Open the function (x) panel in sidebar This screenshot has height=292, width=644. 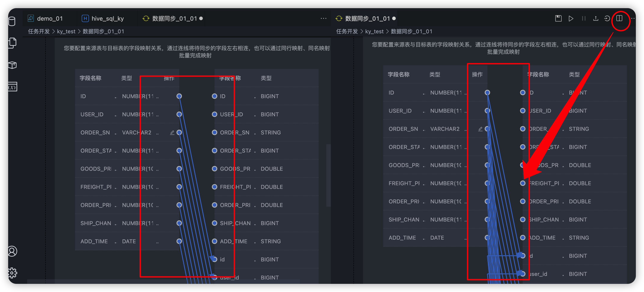pos(12,87)
